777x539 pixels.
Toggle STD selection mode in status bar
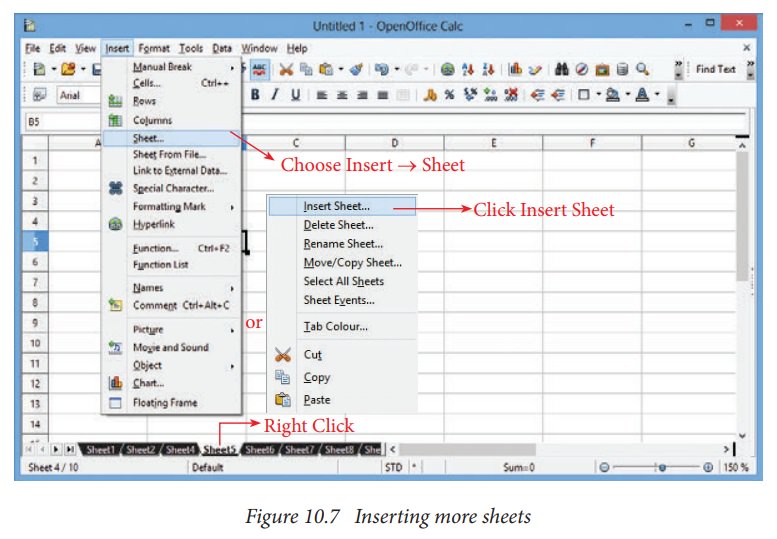[x=393, y=467]
